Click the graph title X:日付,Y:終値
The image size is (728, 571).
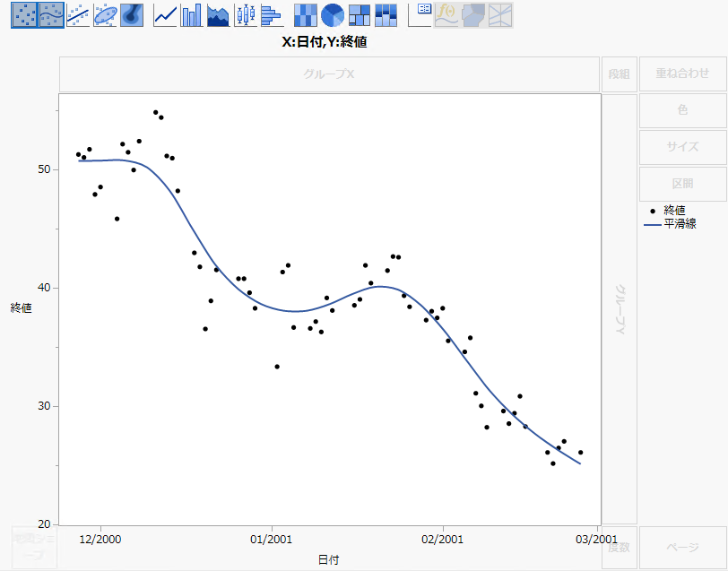325,42
